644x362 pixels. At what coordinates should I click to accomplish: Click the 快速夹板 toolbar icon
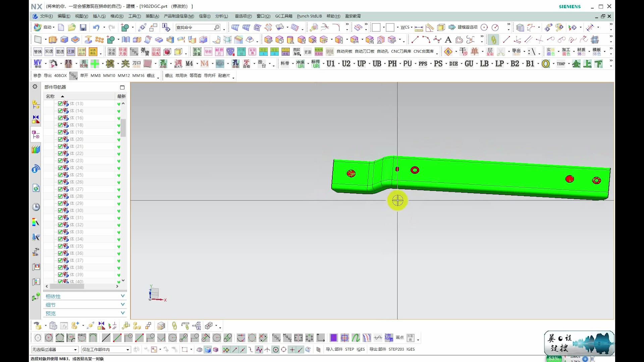point(123,52)
